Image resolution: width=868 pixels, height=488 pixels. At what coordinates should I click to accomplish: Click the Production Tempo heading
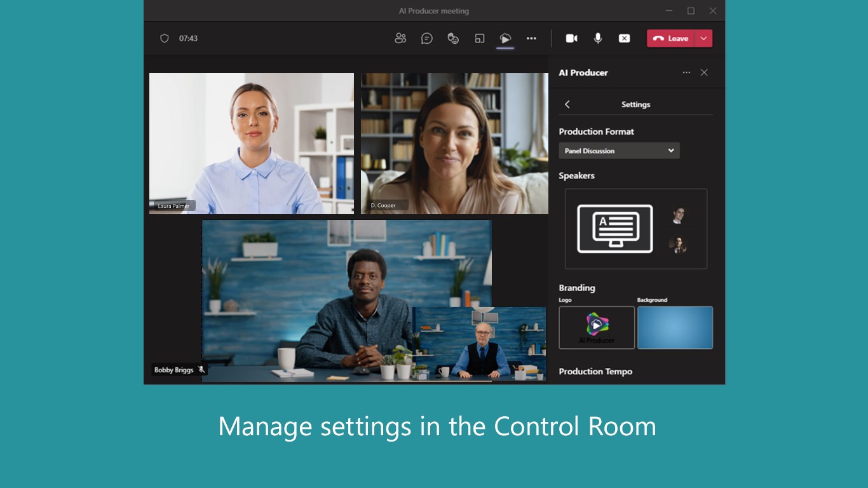(x=595, y=372)
